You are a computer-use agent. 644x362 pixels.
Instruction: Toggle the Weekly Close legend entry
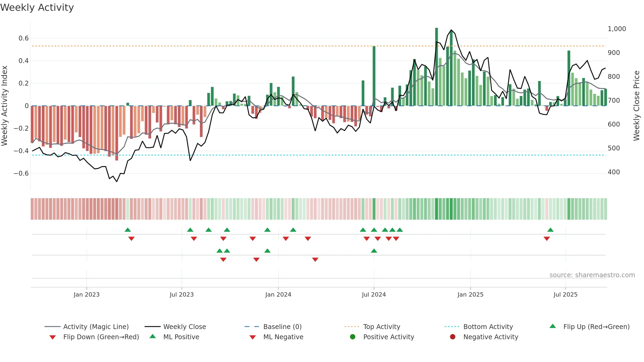[x=175, y=327]
